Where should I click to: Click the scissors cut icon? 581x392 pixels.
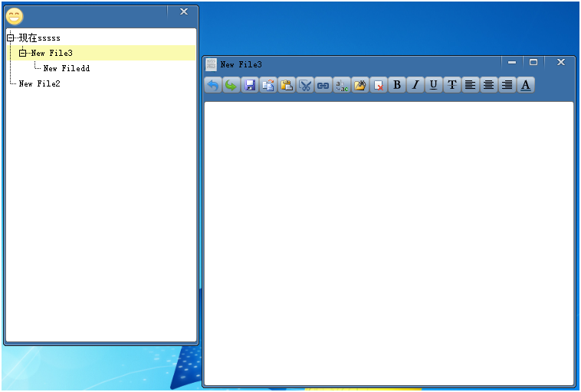(305, 85)
